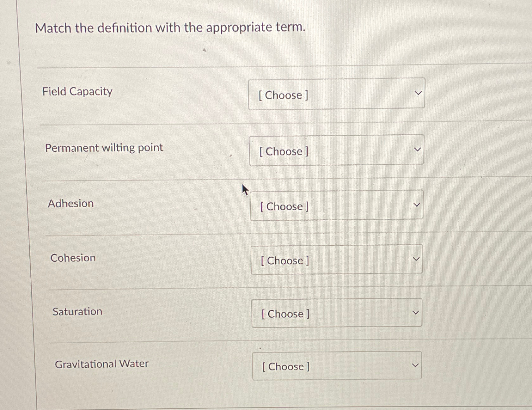Open the Permanent wilting point answer dropdown

tap(337, 150)
